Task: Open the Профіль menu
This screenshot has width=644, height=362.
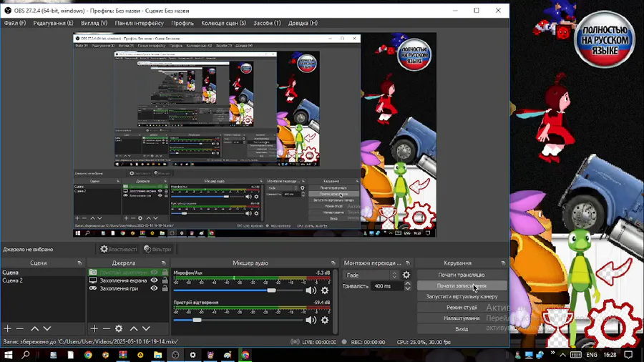Action: (182, 23)
